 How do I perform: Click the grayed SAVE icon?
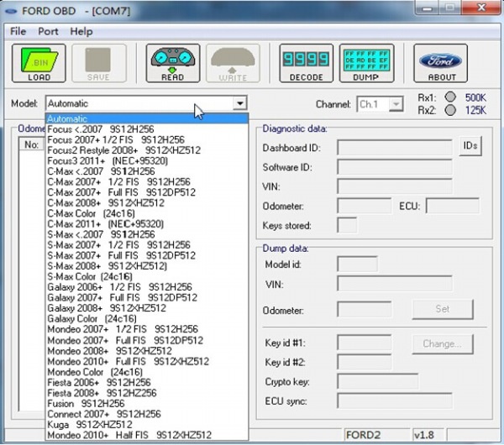(x=98, y=63)
